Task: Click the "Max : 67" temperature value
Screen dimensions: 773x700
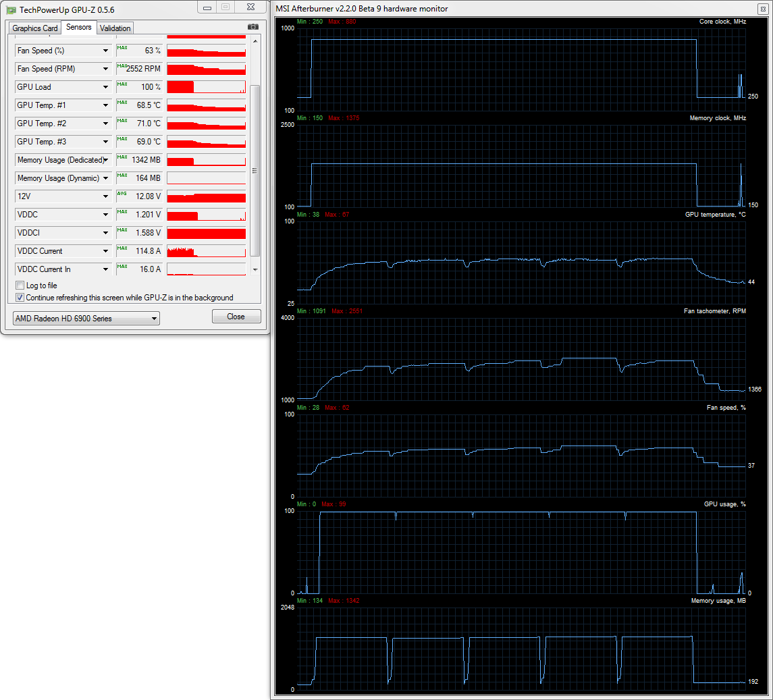Action: coord(337,215)
